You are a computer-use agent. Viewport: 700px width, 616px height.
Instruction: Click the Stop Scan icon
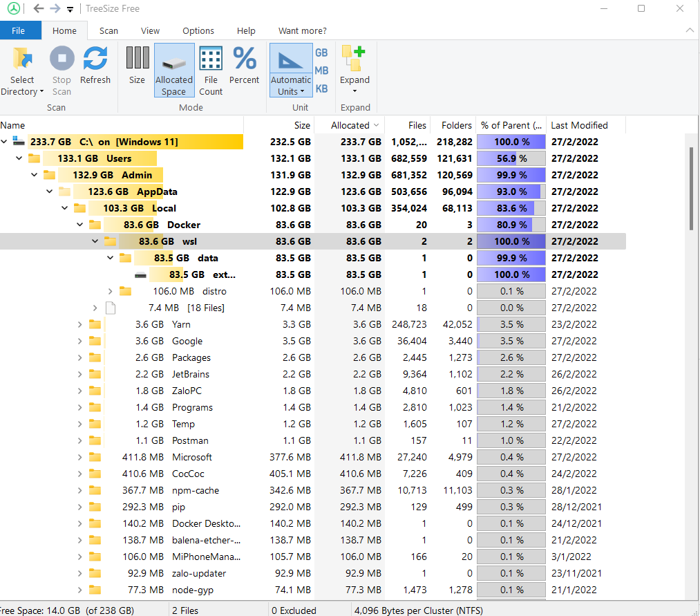point(62,59)
